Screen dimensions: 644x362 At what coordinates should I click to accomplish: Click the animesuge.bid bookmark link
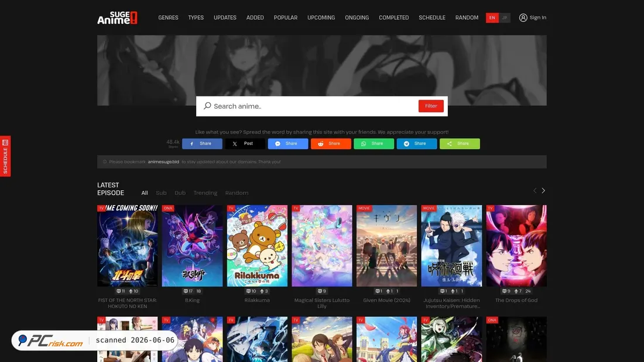[163, 162]
